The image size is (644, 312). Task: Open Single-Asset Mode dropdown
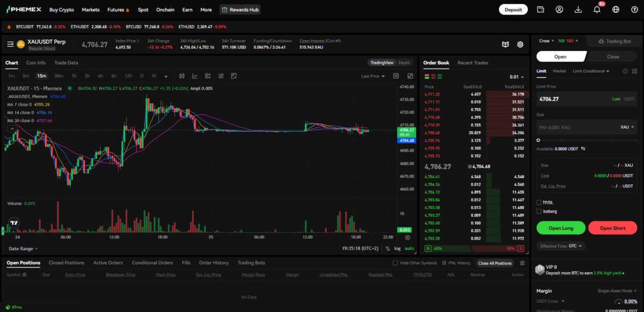pos(618,291)
